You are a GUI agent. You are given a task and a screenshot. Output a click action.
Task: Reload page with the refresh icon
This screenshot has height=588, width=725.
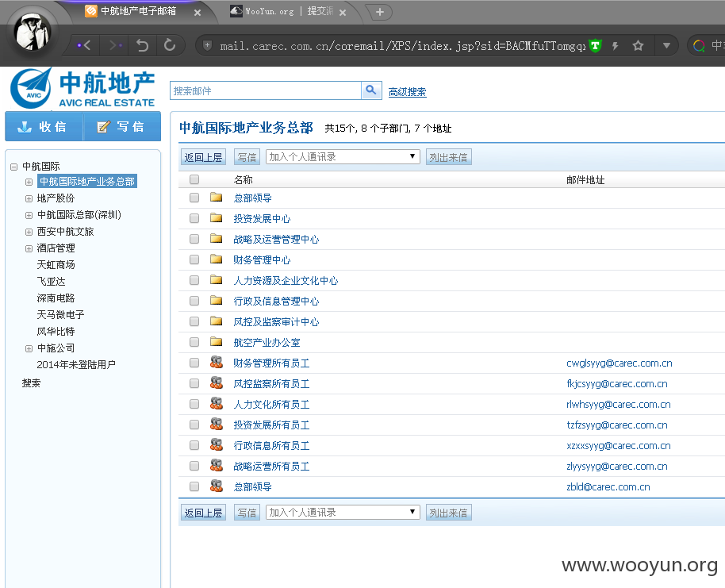click(170, 45)
